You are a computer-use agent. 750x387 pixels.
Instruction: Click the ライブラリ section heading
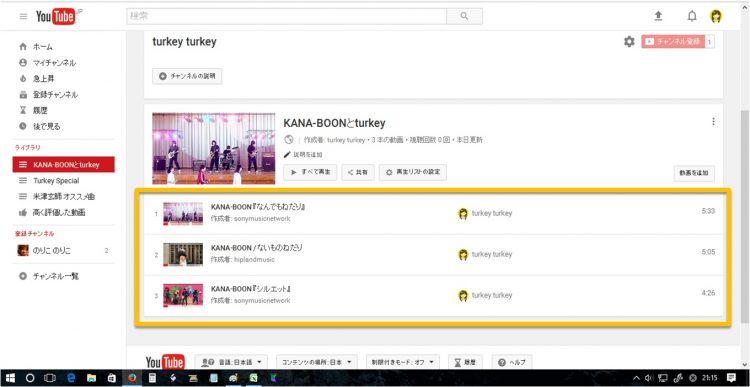pyautogui.click(x=28, y=148)
